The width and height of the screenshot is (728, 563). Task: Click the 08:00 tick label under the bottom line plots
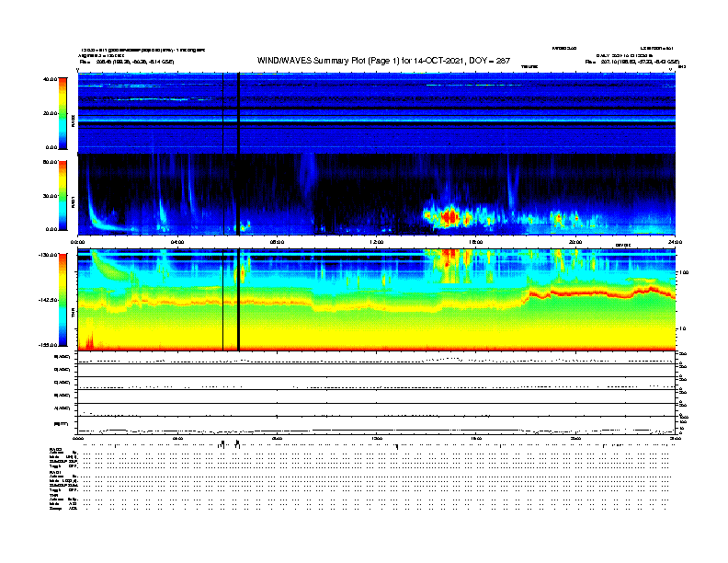point(277,438)
